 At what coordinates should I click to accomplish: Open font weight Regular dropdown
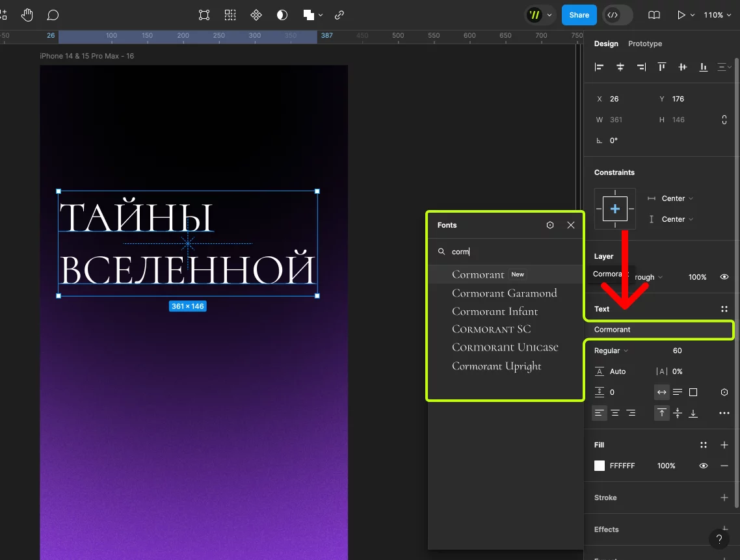pyautogui.click(x=611, y=351)
